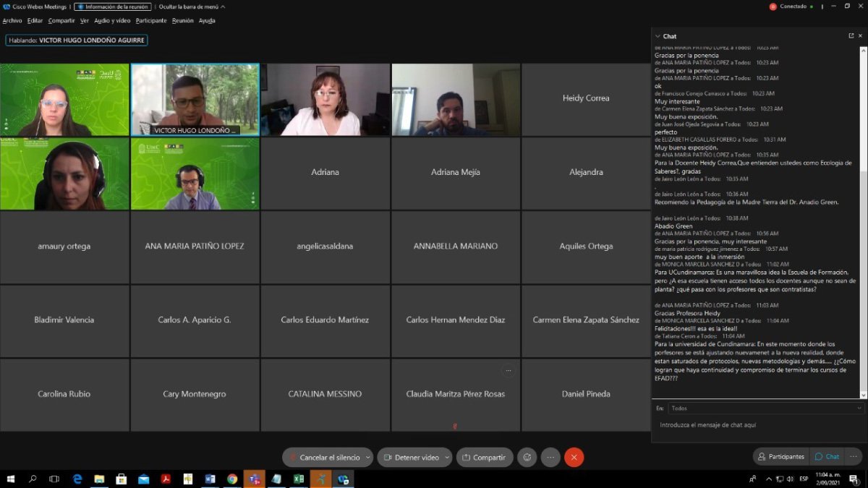Viewport: 868px width, 488px height.
Task: Collapse the Chat panel header chevron
Action: pos(657,36)
